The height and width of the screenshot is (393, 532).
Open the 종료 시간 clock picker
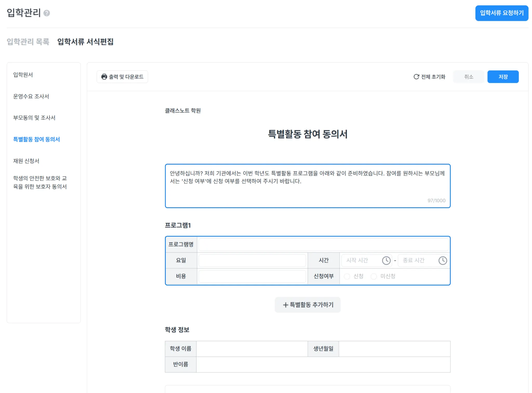(442, 260)
